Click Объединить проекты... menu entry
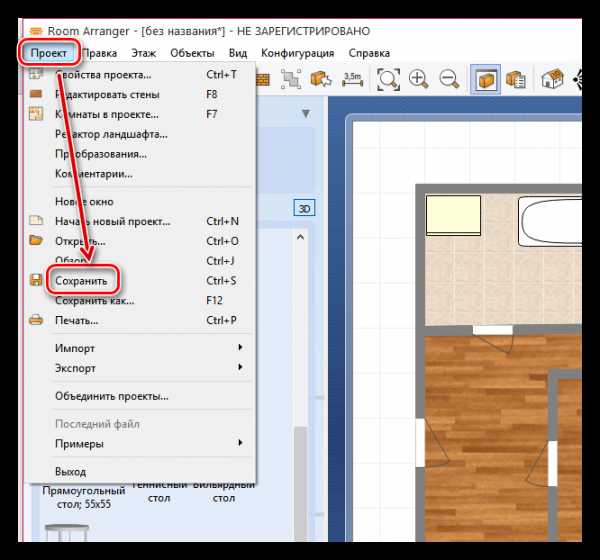Screen dimensions: 600x560 [x=111, y=396]
